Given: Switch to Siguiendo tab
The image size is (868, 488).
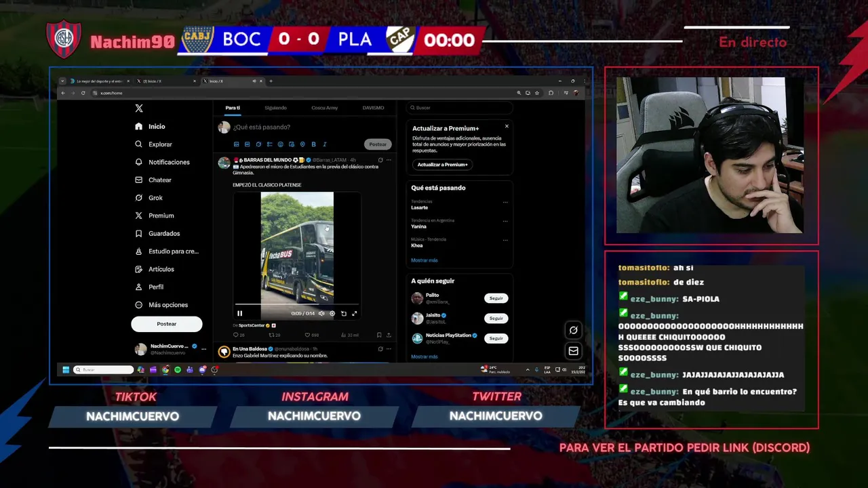Looking at the screenshot, I should click(x=275, y=108).
